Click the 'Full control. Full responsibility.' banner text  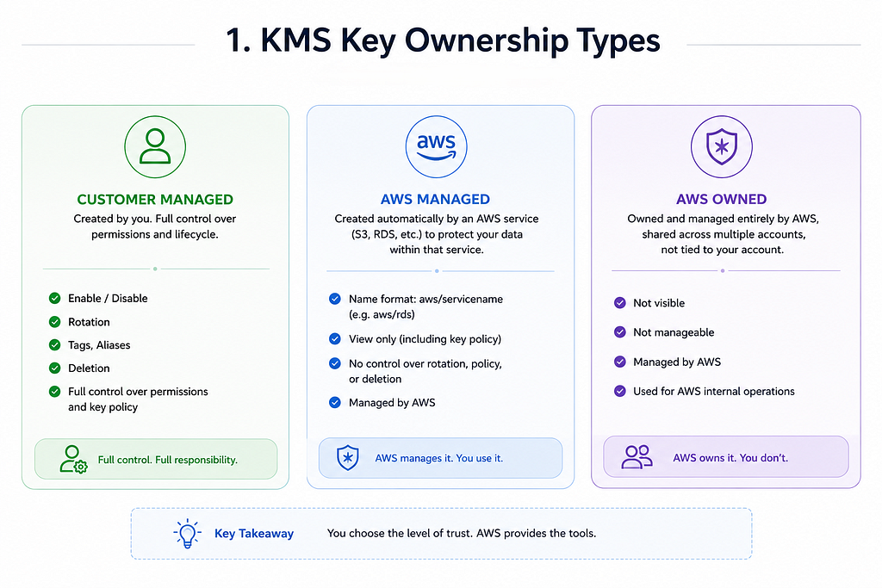click(168, 460)
